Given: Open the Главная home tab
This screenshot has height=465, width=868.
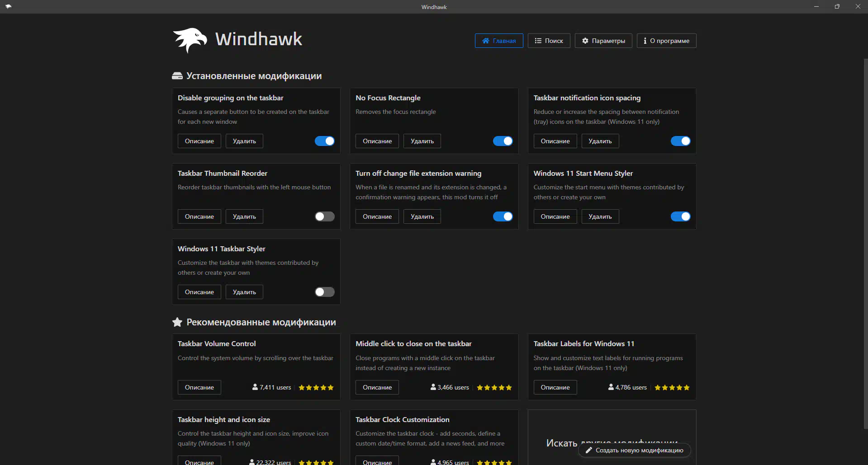Looking at the screenshot, I should [499, 41].
